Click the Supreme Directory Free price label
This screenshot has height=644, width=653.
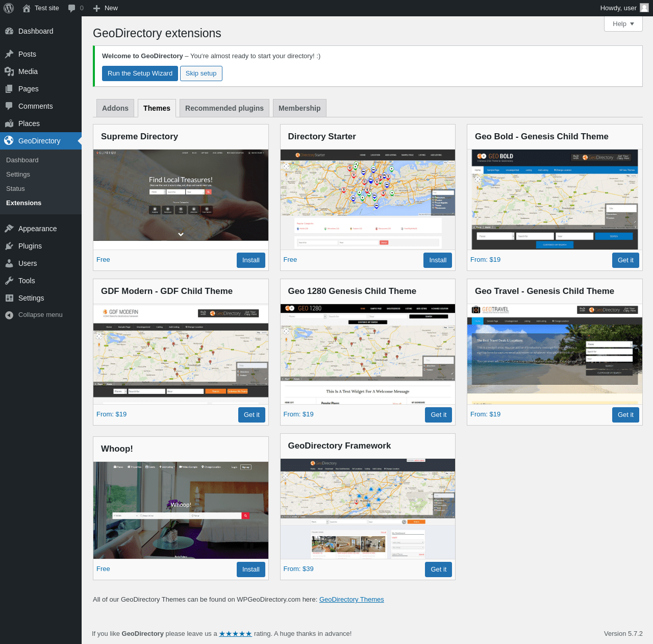[103, 260]
